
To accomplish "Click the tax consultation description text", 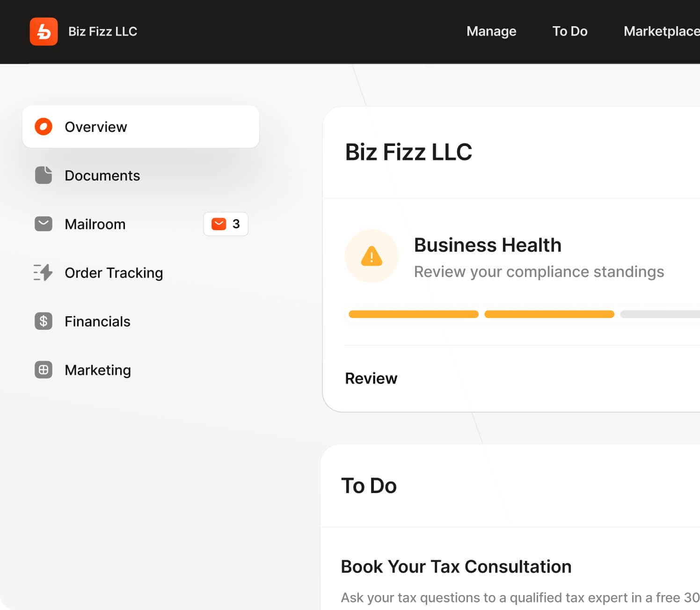I will point(519,597).
